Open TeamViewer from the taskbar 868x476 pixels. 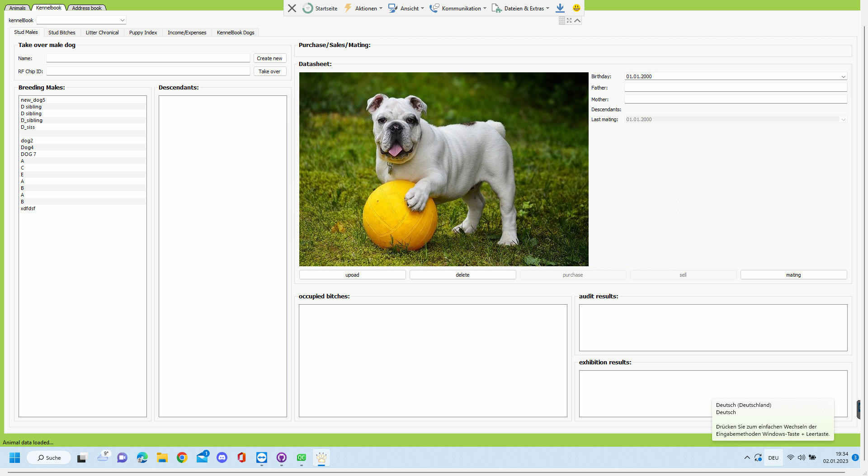[x=261, y=457]
